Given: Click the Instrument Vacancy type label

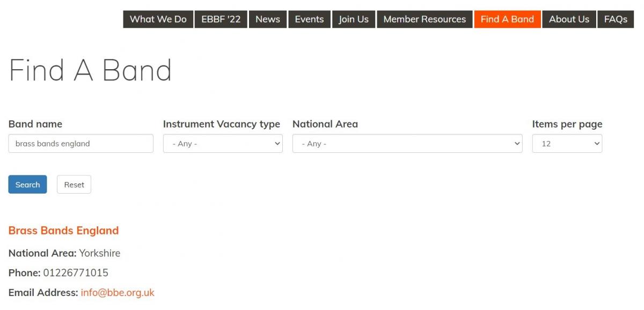Looking at the screenshot, I should pos(222,124).
